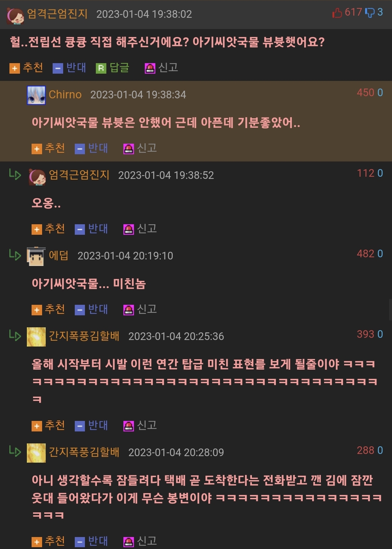Click the thumbs-up icon showing 617
Screen dimensions: 392x549
point(337,13)
